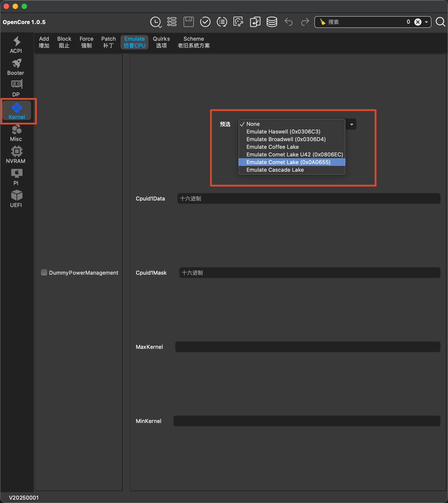Click the 预选 preset dropdown arrow
The image size is (448, 503).
[352, 124]
